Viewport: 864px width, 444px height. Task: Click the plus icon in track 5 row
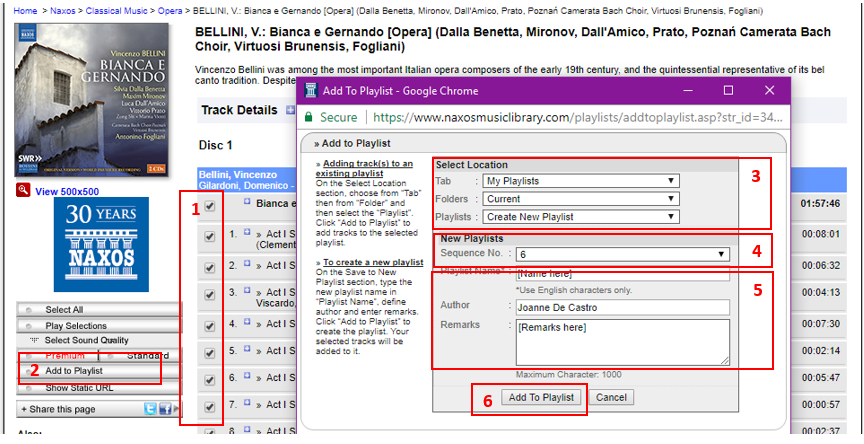(x=247, y=349)
